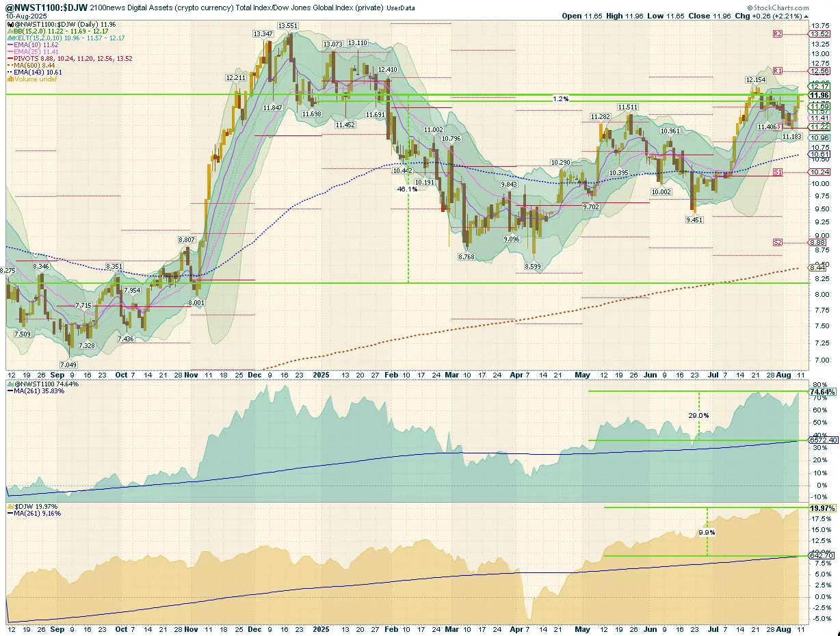The image size is (840, 636).
Task: Click the 9.9% measurement label
Action: [706, 531]
